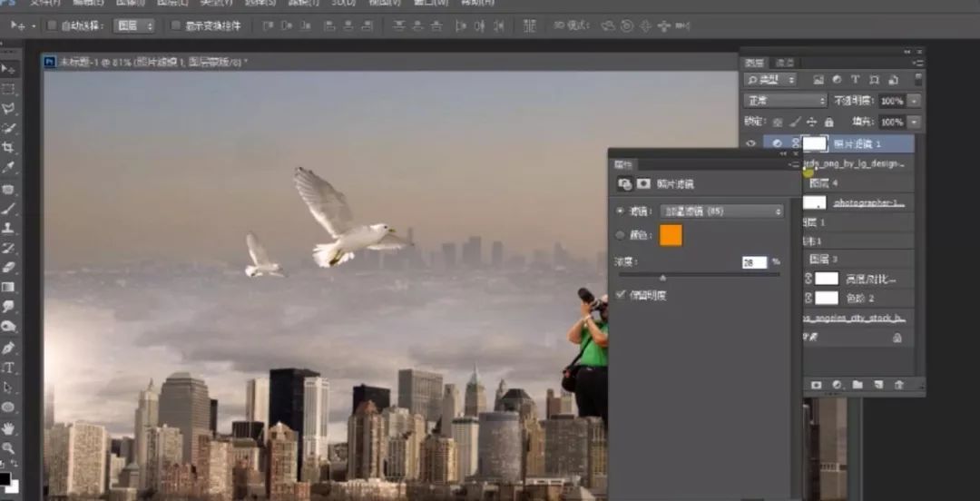980x501 pixels.
Task: Click the lock position icon in Layers
Action: tap(811, 122)
